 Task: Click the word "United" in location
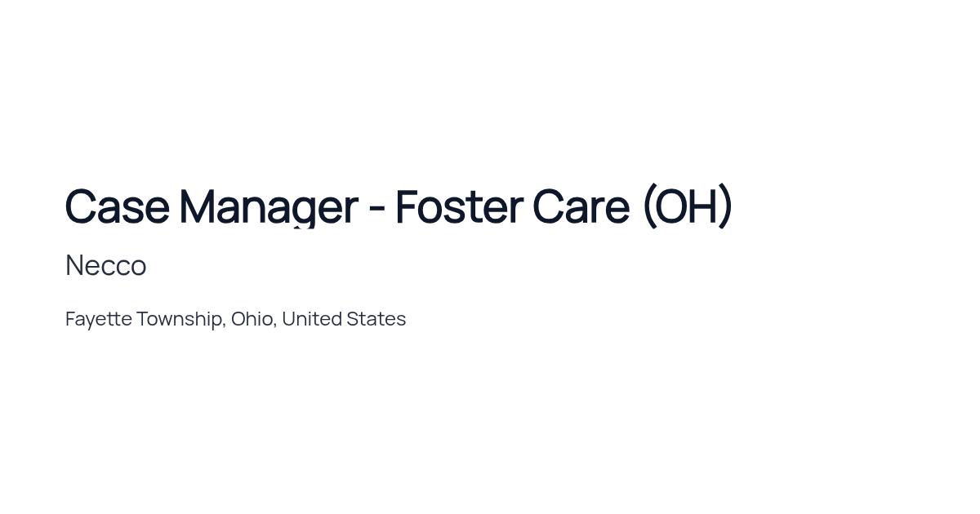(311, 318)
